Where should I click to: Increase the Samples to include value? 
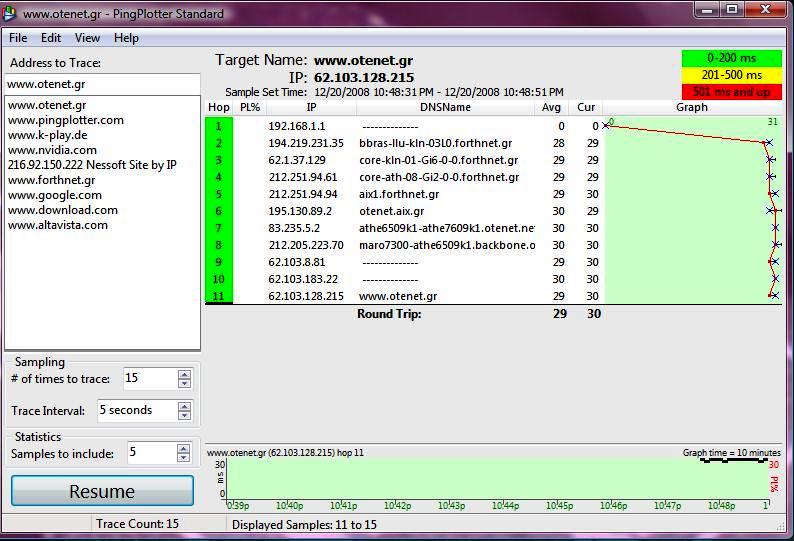pos(184,448)
